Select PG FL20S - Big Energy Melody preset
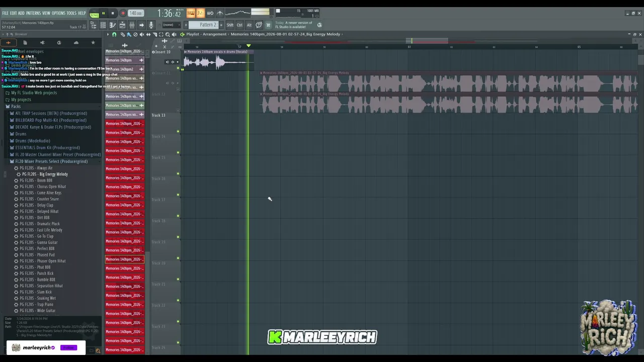The image size is (644, 362). pyautogui.click(x=45, y=174)
